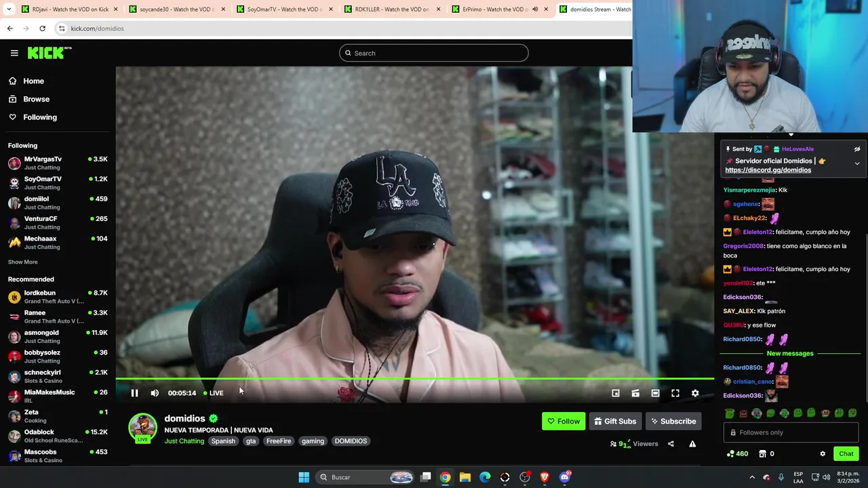Open Odablock recommended channel

58,436
